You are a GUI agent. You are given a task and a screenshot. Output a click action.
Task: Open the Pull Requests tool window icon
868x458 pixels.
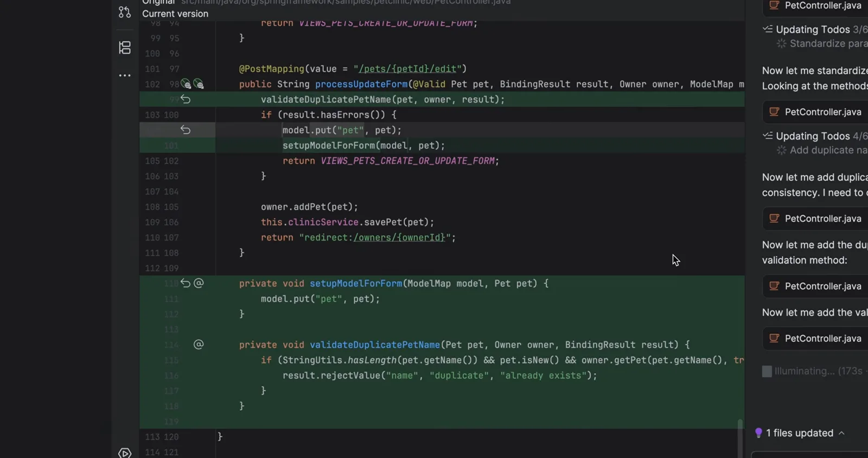pos(125,12)
